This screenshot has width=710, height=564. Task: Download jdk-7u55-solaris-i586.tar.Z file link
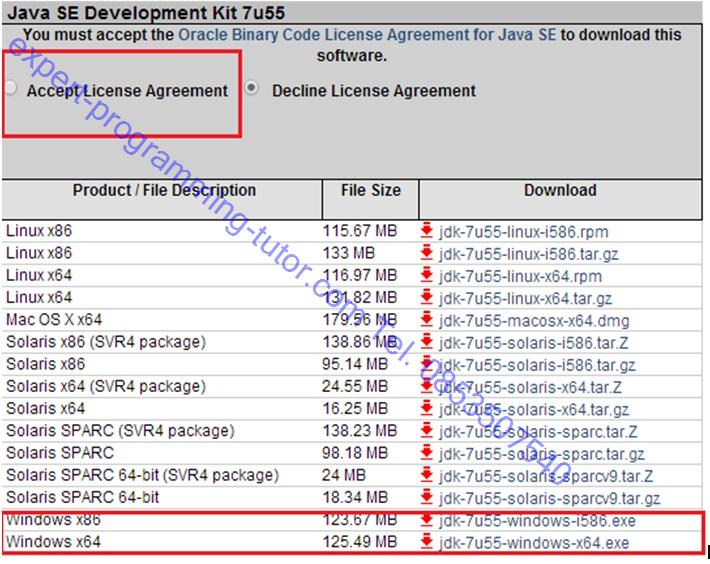coord(533,343)
